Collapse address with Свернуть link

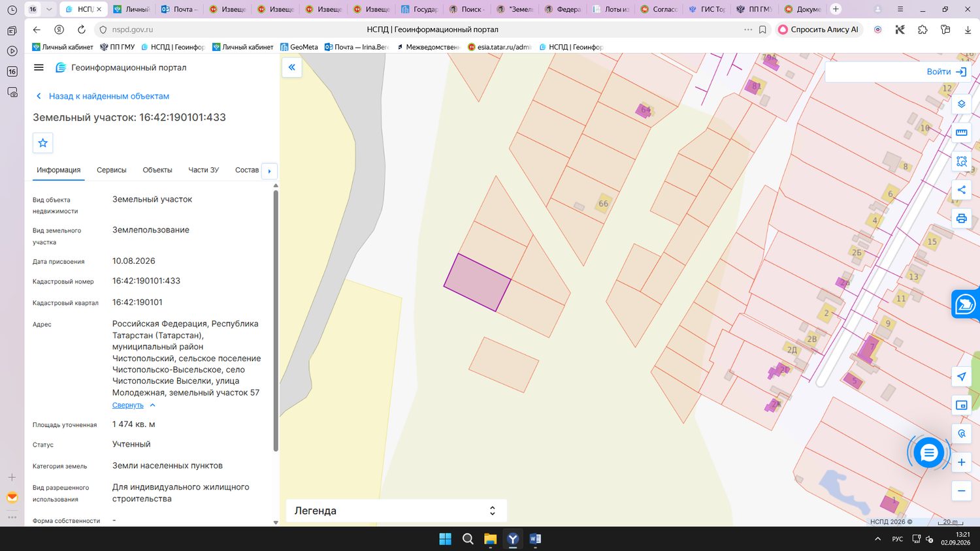(128, 405)
